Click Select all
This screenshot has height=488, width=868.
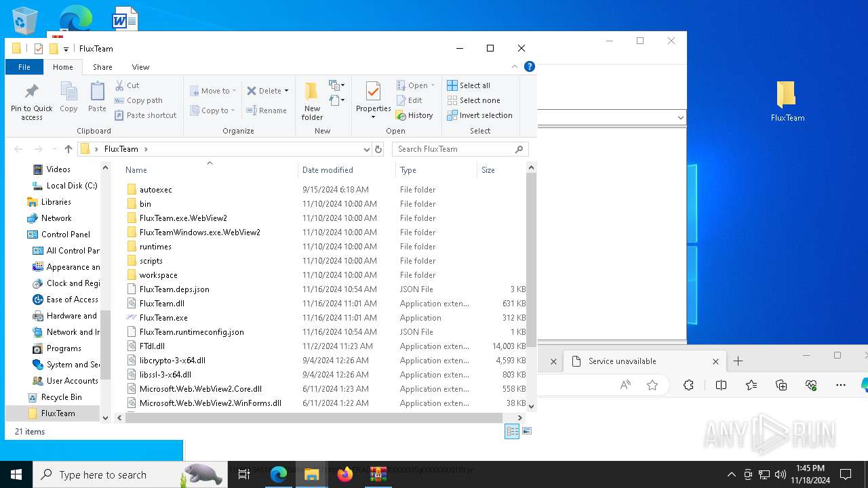(469, 85)
